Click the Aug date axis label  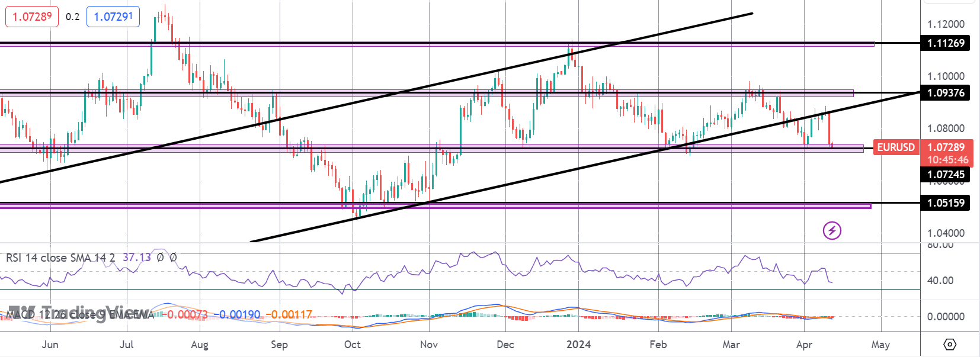[200, 345]
